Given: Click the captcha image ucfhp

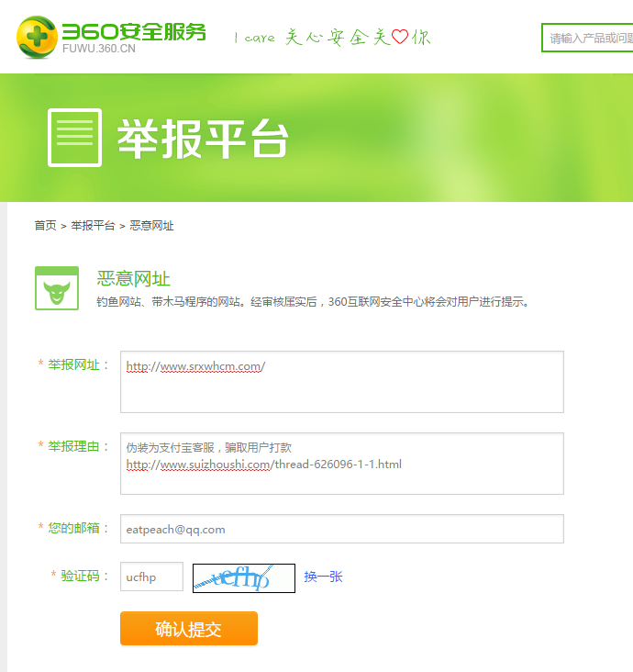Looking at the screenshot, I should point(244,578).
